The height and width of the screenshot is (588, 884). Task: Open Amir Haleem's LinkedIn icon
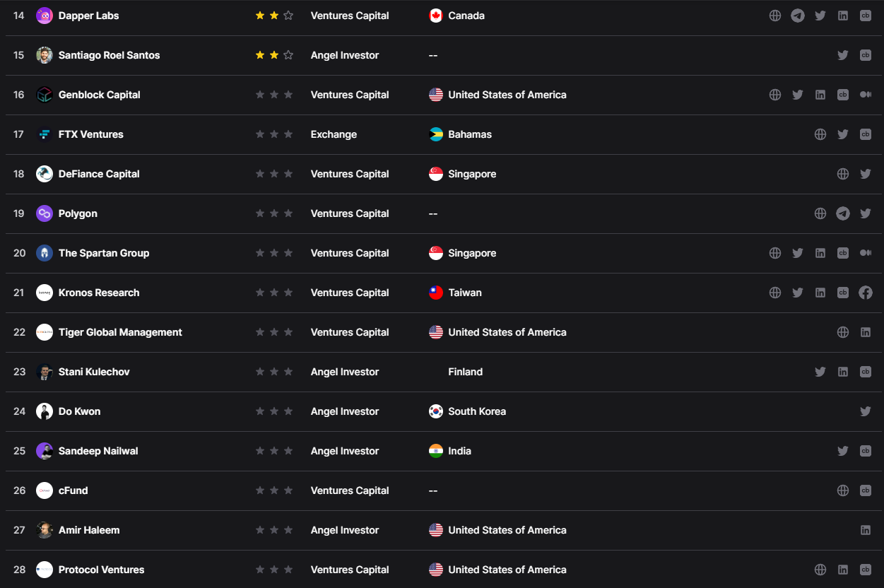[866, 530]
